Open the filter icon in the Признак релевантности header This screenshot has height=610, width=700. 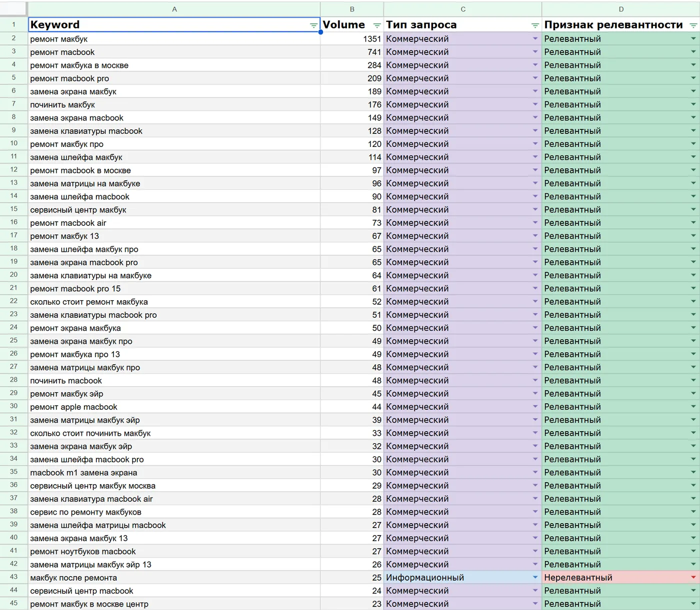(693, 25)
